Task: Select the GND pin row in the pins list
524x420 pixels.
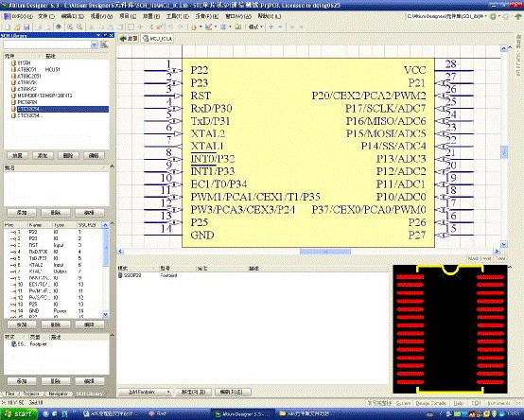Action: pyautogui.click(x=54, y=310)
